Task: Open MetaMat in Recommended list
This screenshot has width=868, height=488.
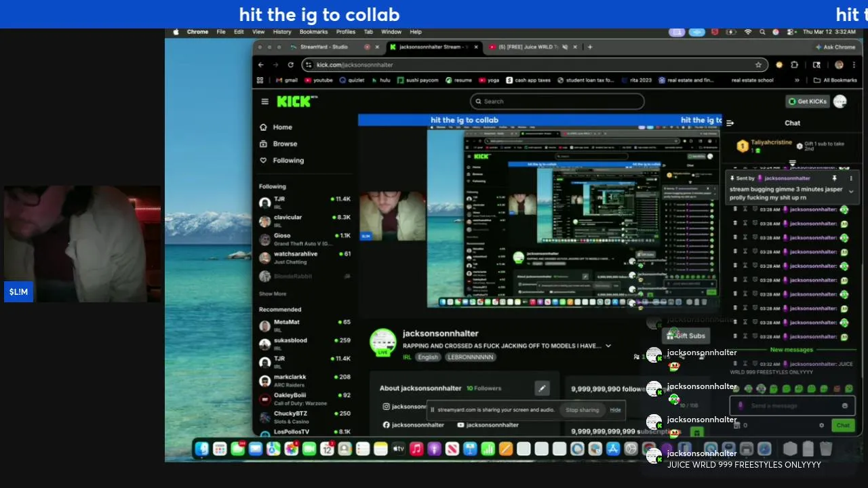Action: click(305, 325)
